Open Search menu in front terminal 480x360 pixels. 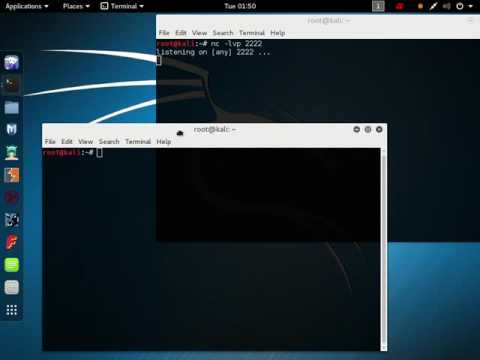tap(109, 142)
